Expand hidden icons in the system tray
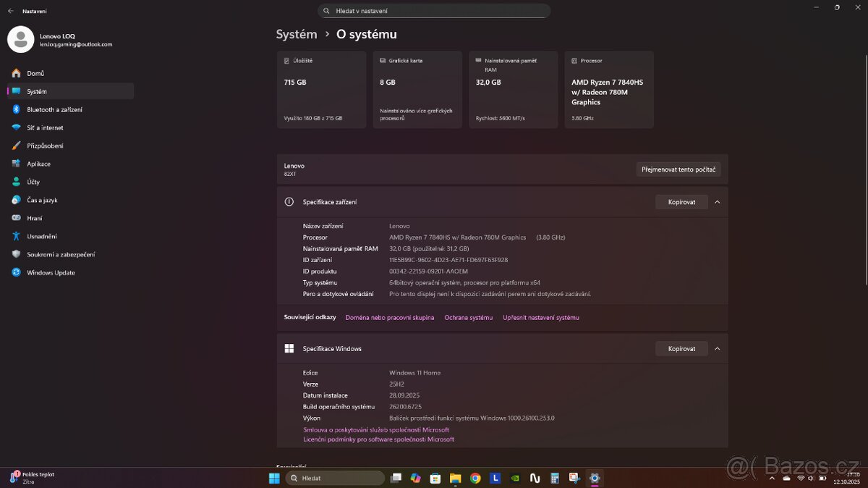The width and height of the screenshot is (868, 488). 772,478
